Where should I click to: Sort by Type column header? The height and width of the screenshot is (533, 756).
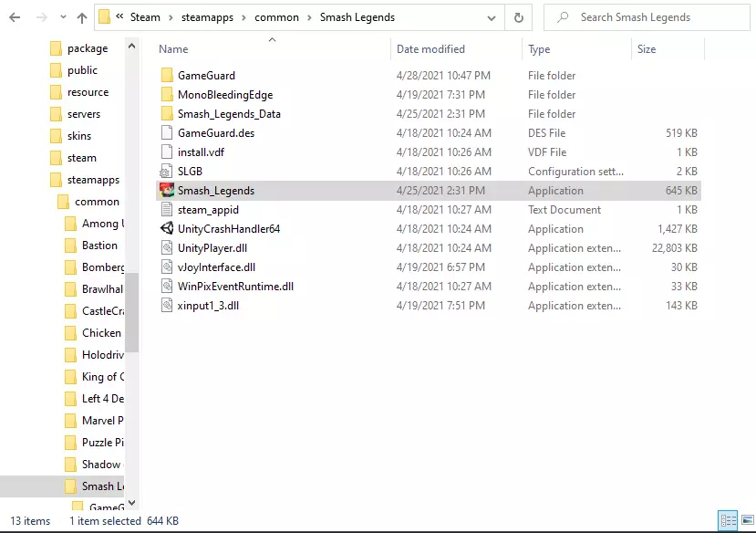click(539, 49)
